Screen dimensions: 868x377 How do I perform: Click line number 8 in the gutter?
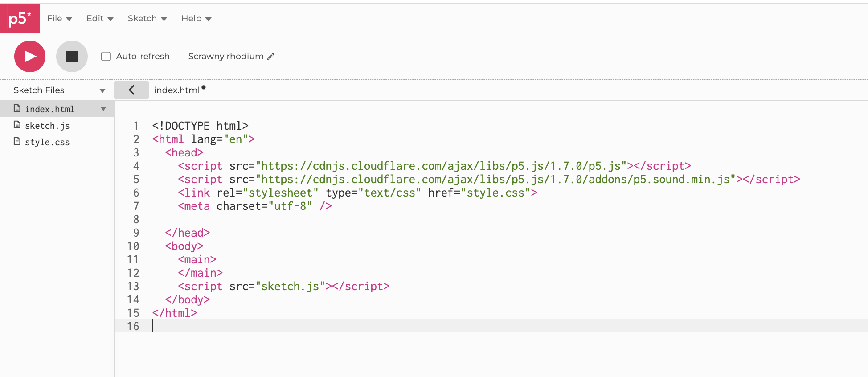pyautogui.click(x=136, y=219)
